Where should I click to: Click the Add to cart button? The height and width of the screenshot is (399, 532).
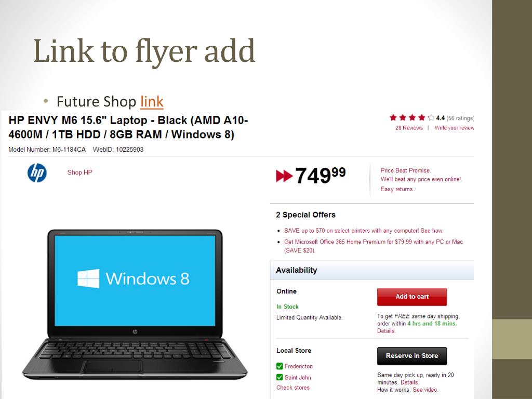(x=412, y=297)
